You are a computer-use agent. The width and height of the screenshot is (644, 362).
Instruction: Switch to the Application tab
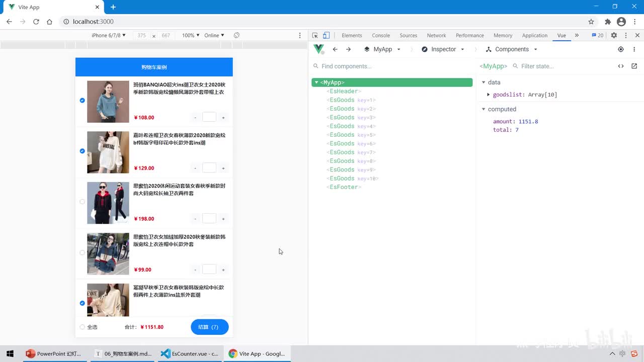pyautogui.click(x=534, y=35)
